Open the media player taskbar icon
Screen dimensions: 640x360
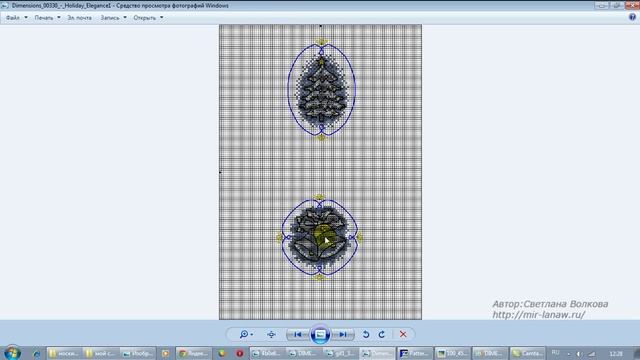[x=165, y=353]
